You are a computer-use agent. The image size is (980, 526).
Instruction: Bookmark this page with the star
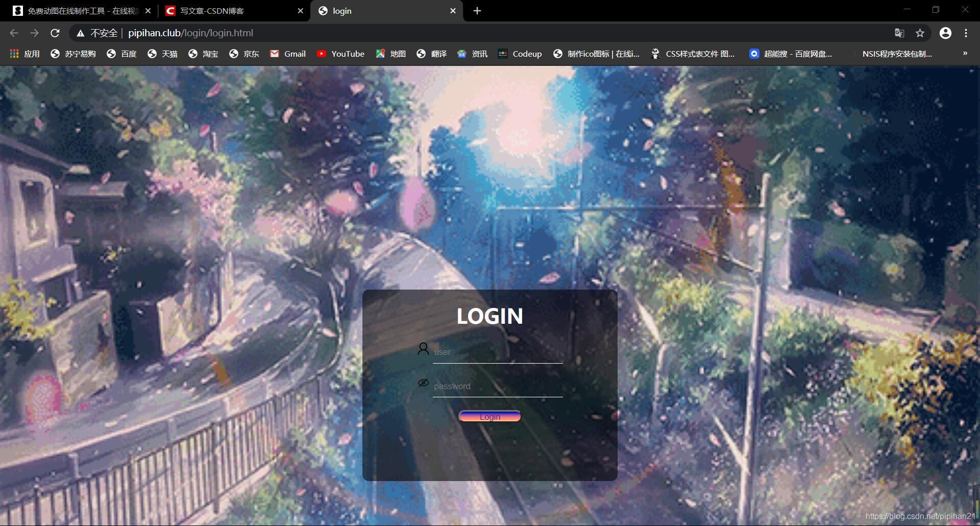coord(920,33)
